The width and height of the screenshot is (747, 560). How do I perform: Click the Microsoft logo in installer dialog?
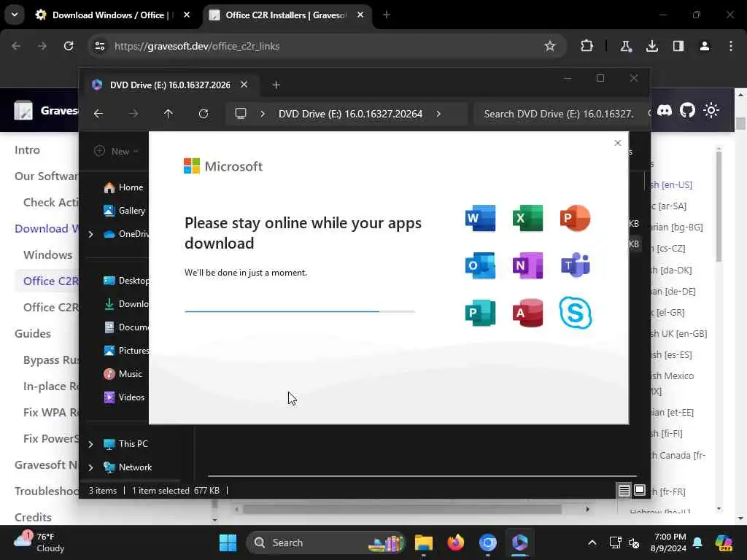223,166
